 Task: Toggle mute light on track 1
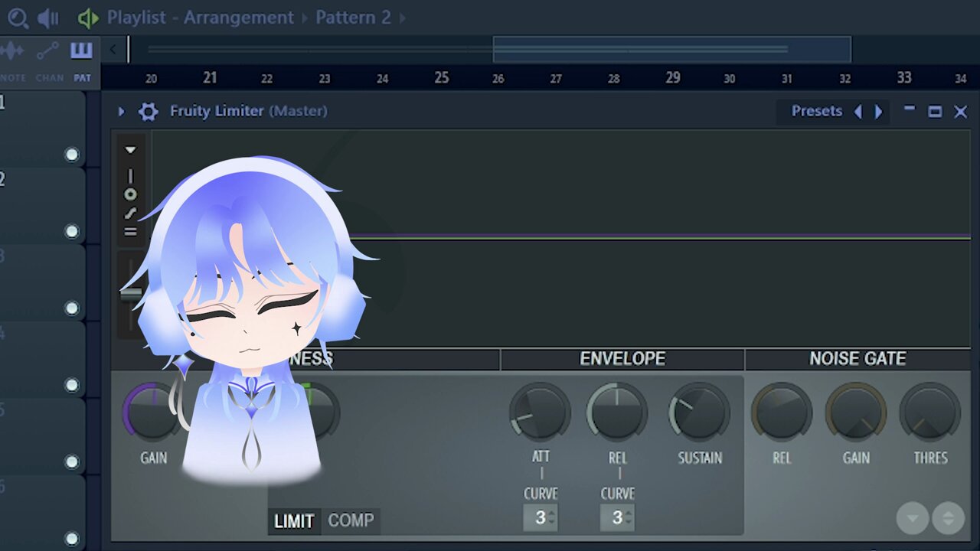(x=72, y=155)
